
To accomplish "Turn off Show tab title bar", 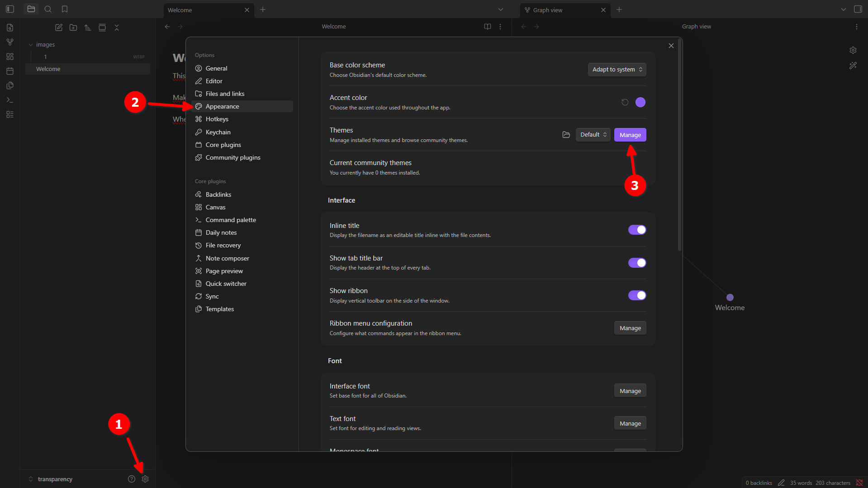I will [x=637, y=263].
